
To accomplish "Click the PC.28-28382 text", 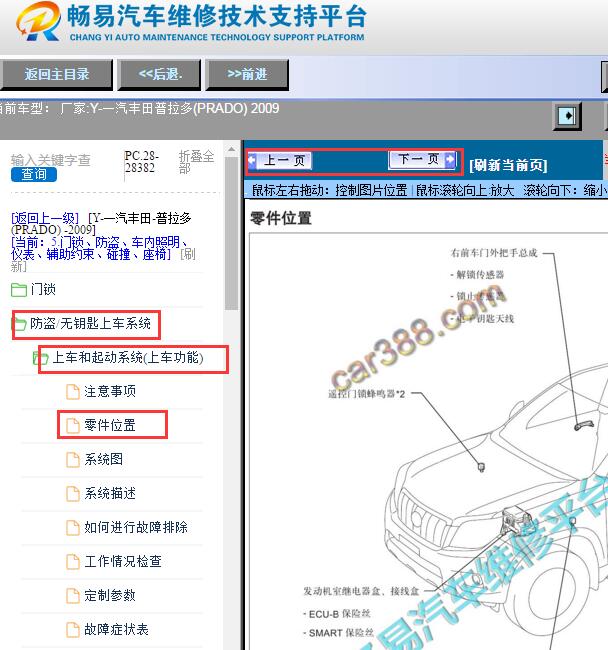I will coord(141,162).
